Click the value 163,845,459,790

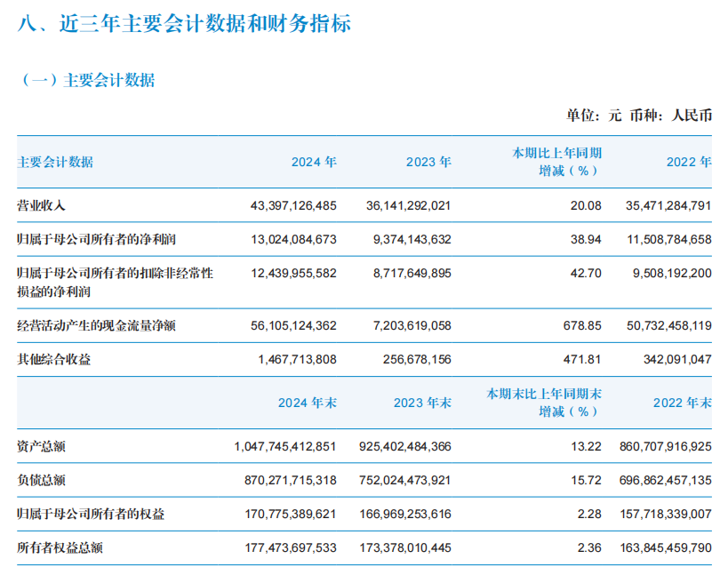666,547
